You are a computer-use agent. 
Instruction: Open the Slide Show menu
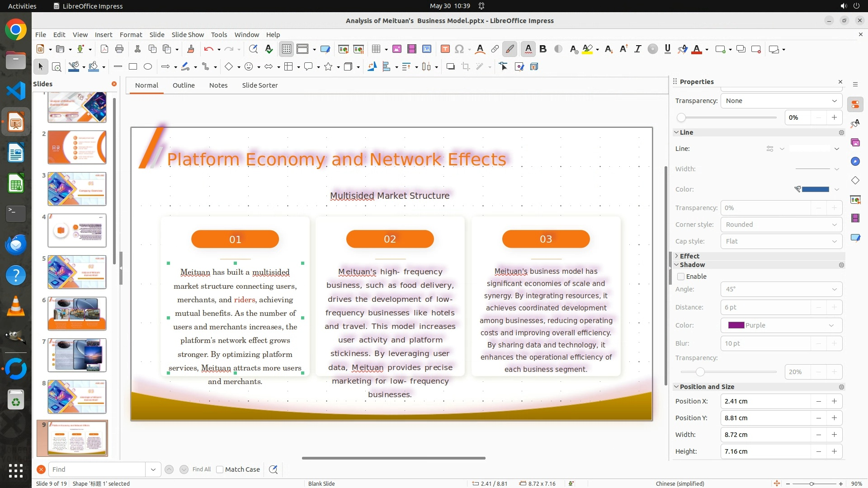point(188,34)
